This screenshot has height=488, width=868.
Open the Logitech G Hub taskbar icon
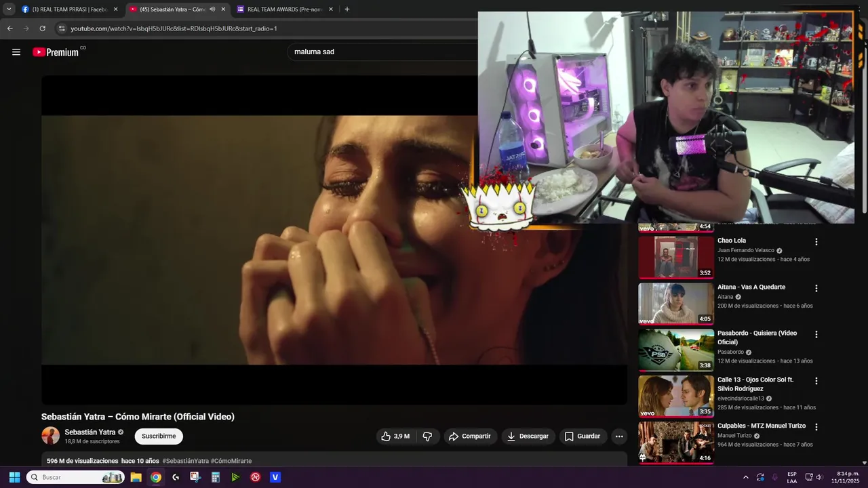point(176,477)
